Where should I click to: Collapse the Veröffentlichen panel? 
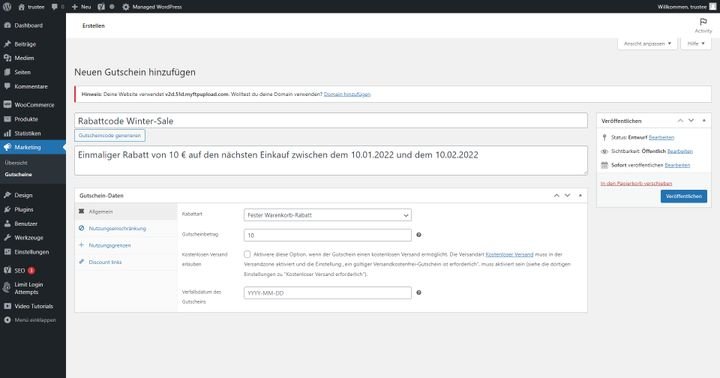click(x=704, y=120)
